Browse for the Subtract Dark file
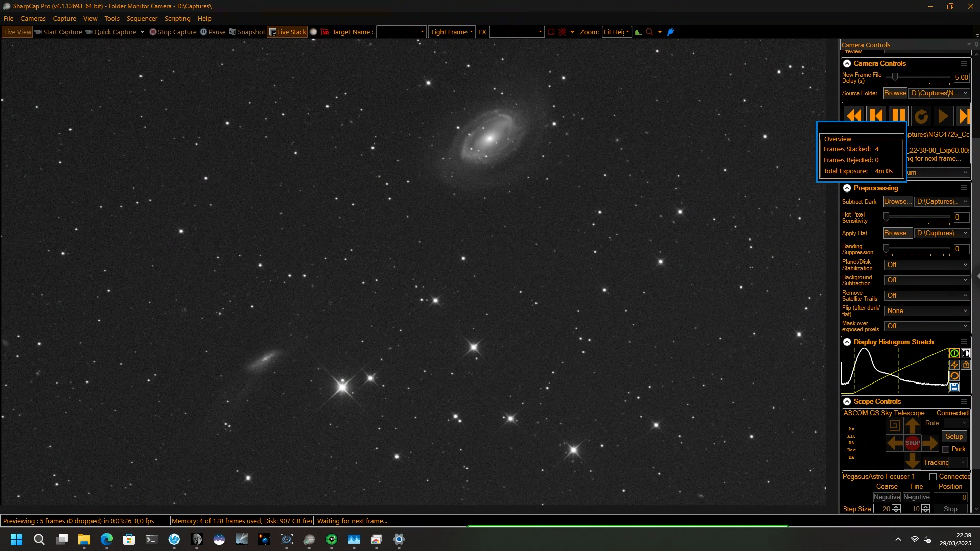980x551 pixels. (898, 202)
